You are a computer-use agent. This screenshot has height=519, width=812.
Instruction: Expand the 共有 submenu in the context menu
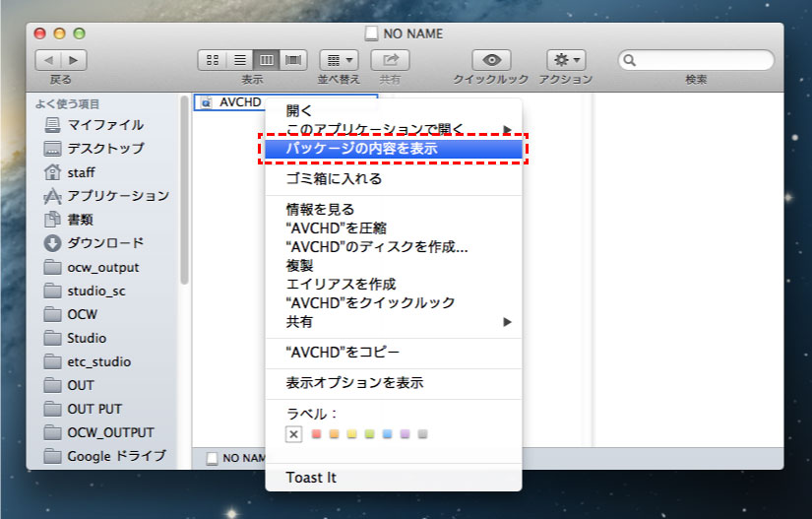393,322
